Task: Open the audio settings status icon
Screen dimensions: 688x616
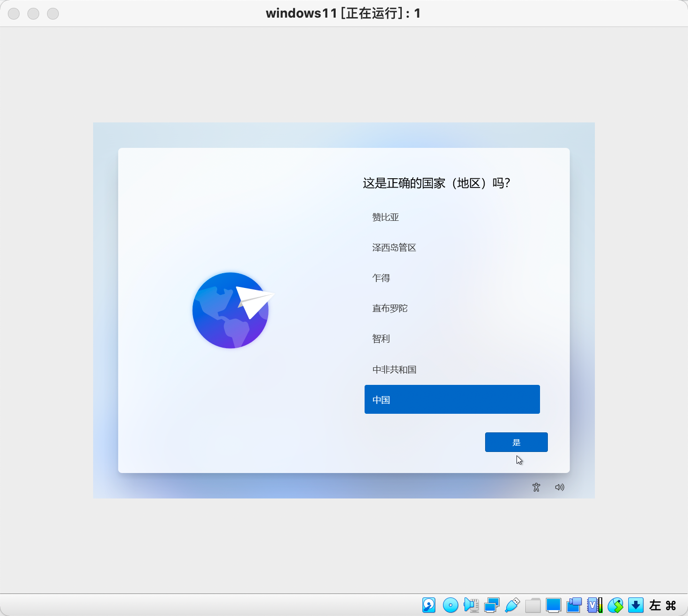Action: [x=471, y=605]
